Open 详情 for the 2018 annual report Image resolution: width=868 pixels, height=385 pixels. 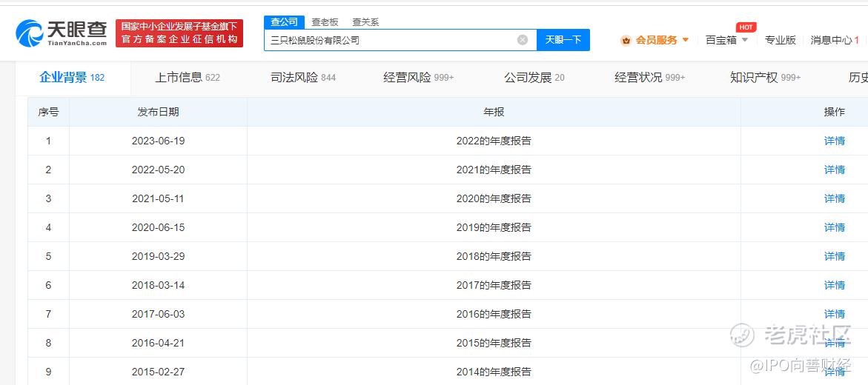click(834, 256)
